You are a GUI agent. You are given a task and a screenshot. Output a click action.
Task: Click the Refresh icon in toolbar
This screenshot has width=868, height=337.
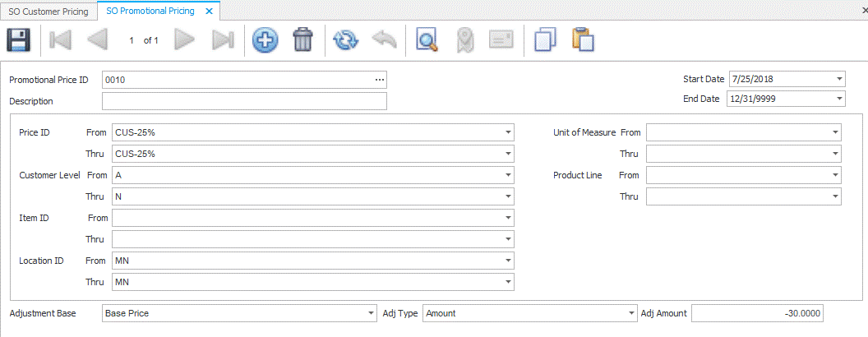[x=346, y=40]
